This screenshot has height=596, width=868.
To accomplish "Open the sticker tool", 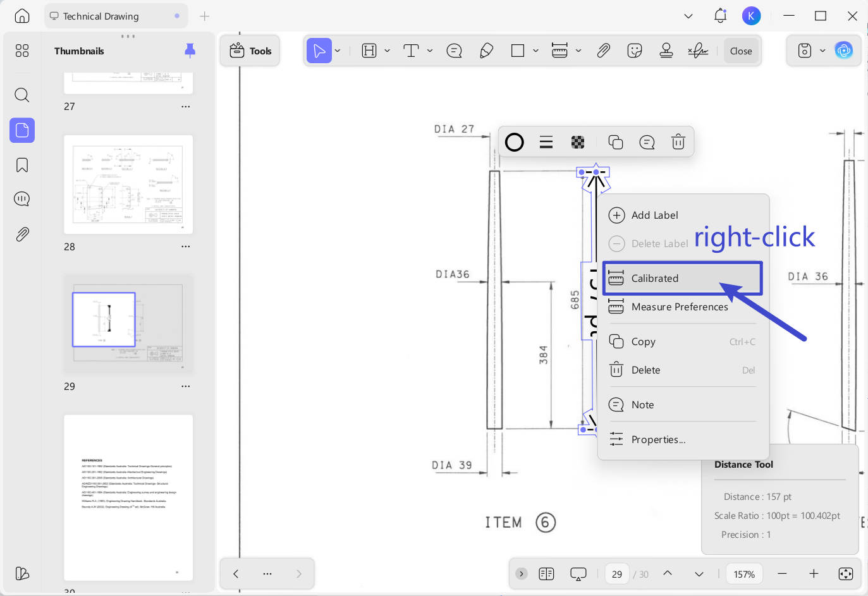I will click(x=635, y=51).
